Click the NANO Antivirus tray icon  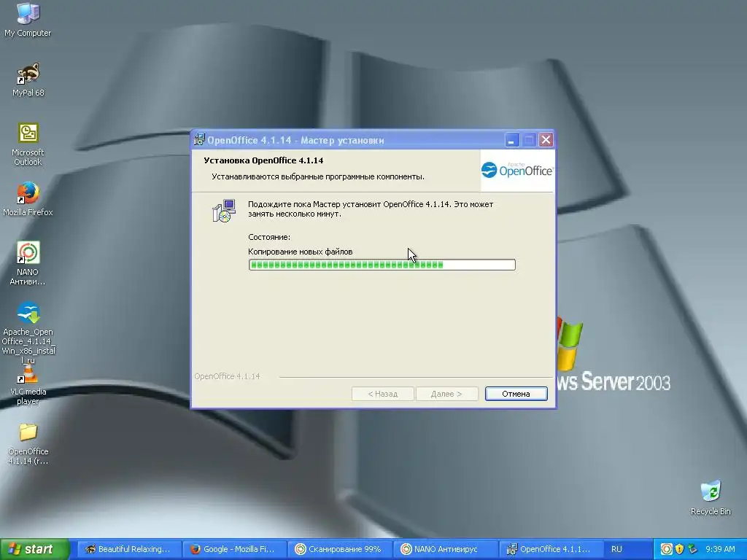pos(667,549)
